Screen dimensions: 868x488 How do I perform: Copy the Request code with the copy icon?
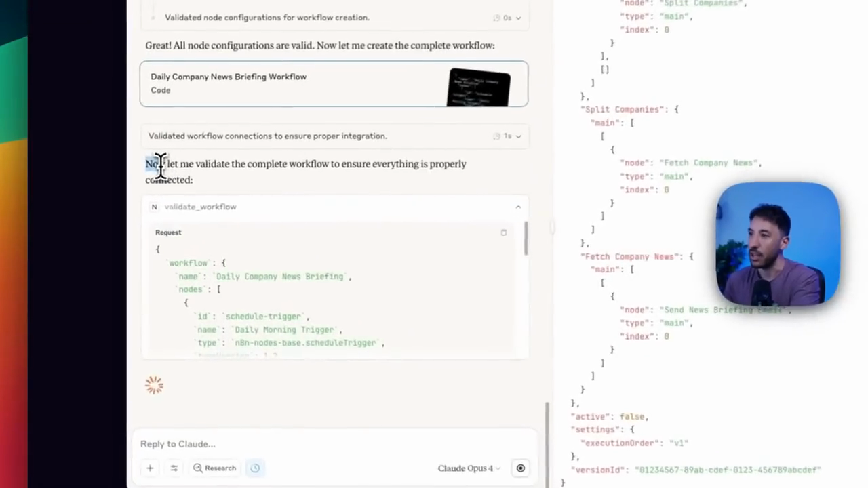503,232
